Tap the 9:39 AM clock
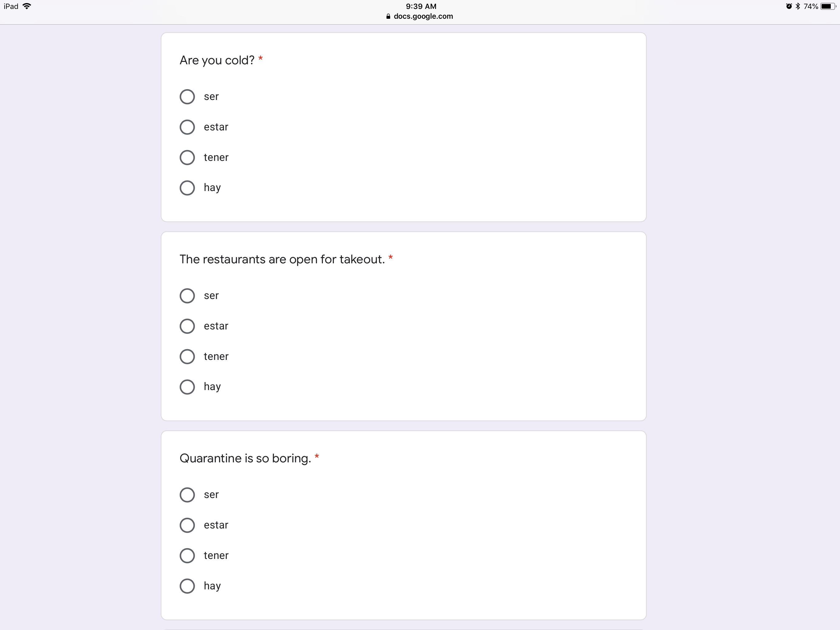Screen dimensions: 840x630 [421, 6]
